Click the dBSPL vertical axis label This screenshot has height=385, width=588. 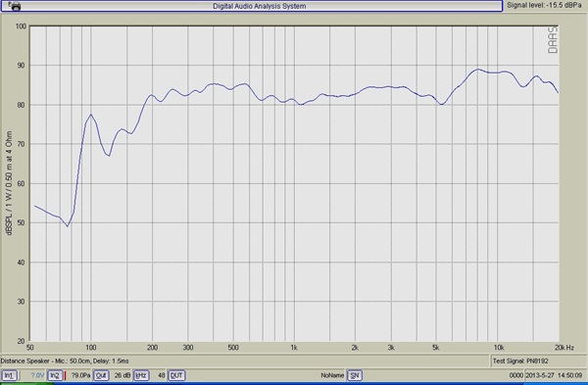coord(9,183)
